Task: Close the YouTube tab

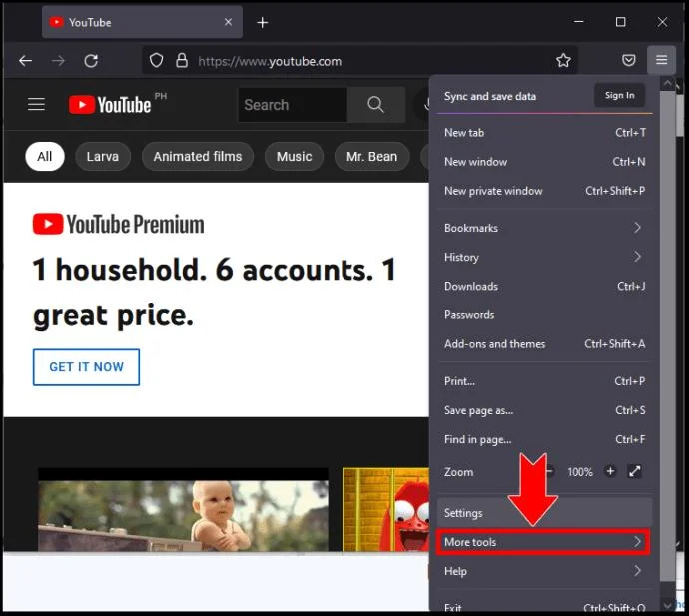Action: tap(228, 22)
